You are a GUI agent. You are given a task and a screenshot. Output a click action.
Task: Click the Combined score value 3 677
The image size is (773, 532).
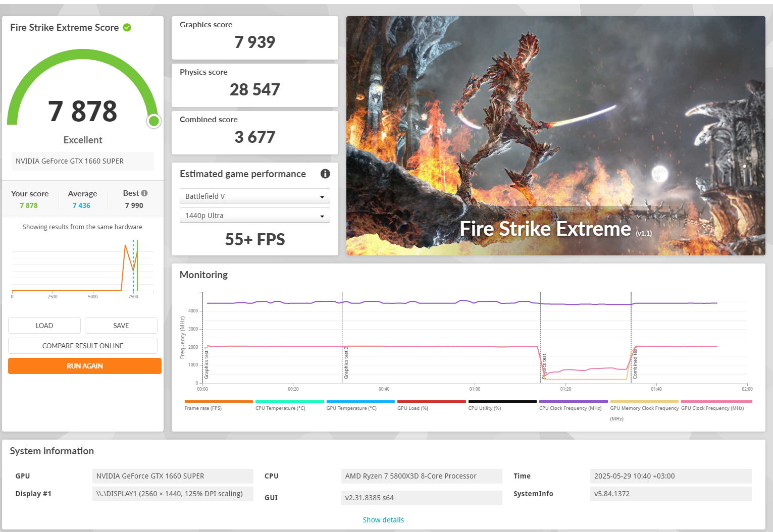pos(255,137)
